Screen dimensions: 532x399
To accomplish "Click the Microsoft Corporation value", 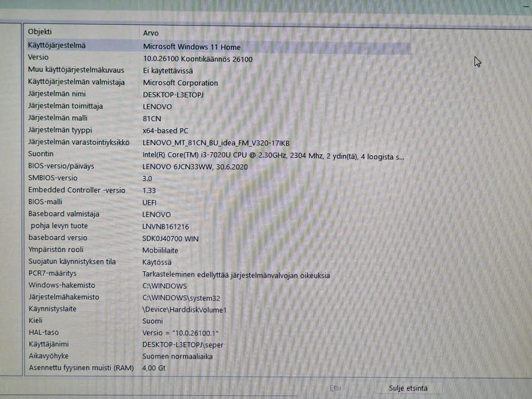I will pyautogui.click(x=181, y=83).
